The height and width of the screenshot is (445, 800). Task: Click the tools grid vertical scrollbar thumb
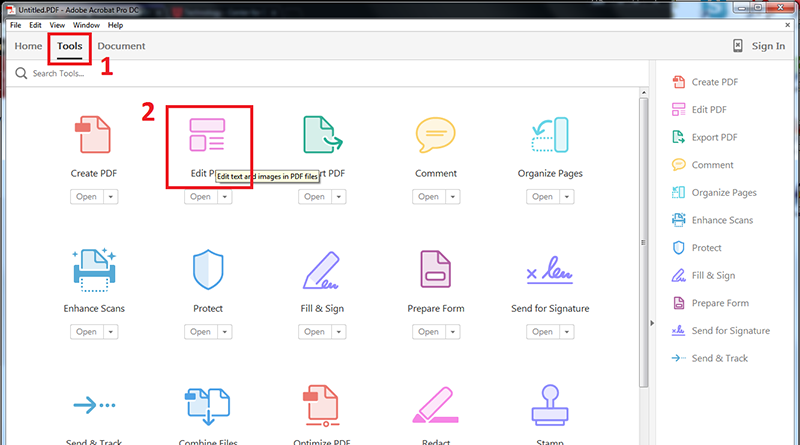pyautogui.click(x=644, y=242)
